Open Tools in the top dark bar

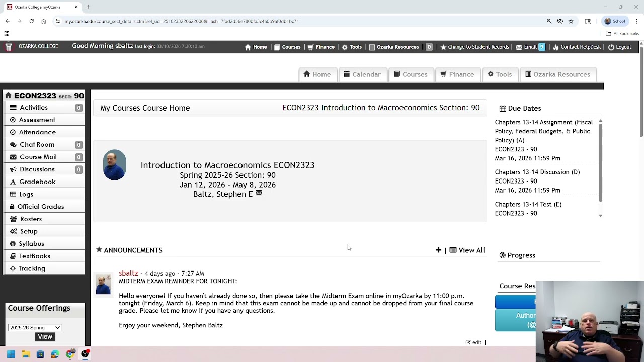pos(352,47)
